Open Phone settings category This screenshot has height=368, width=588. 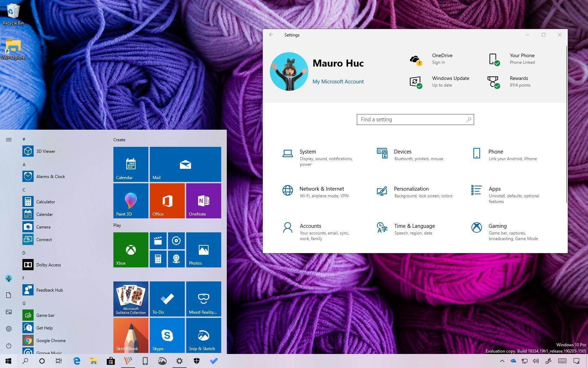[x=504, y=155]
